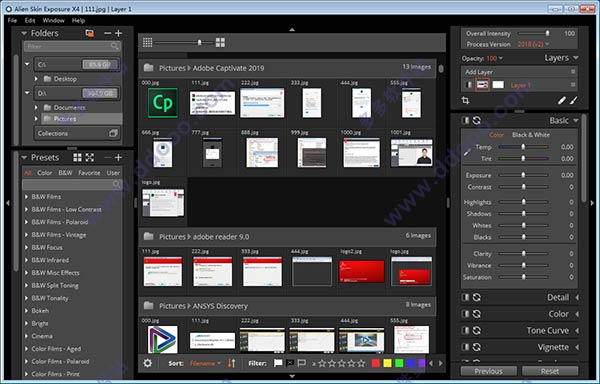Expand the B&W Films preset group
600x384 pixels.
(x=27, y=197)
